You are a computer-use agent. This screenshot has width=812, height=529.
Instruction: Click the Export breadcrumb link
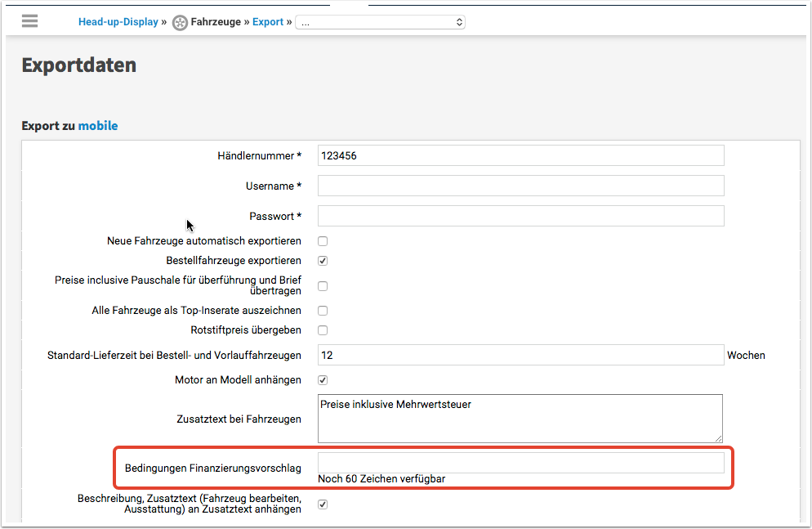[x=267, y=22]
